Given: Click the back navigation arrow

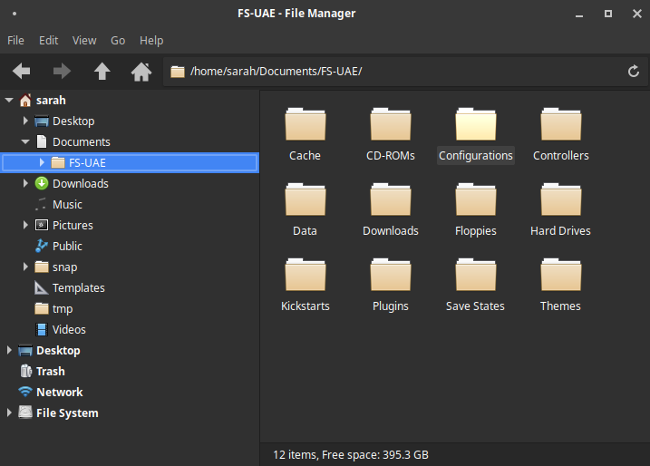Looking at the screenshot, I should point(21,71).
